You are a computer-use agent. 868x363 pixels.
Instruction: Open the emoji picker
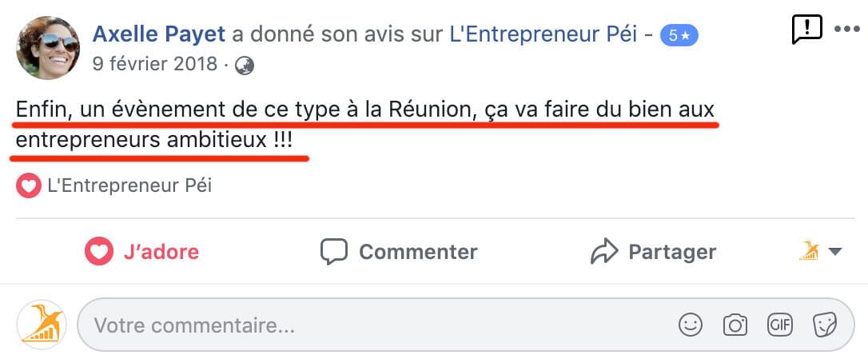click(x=690, y=325)
